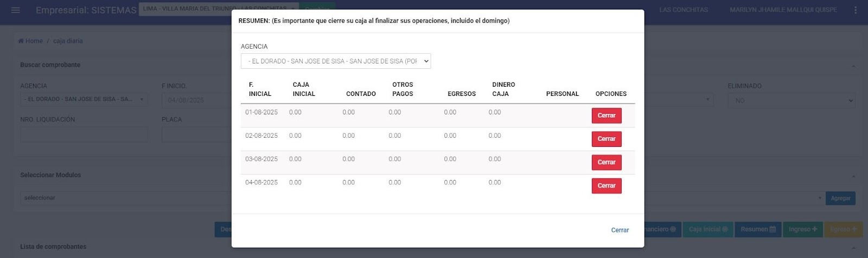This screenshot has width=868, height=258.
Task: Click the Ingreso plus button
Action: click(x=802, y=229)
